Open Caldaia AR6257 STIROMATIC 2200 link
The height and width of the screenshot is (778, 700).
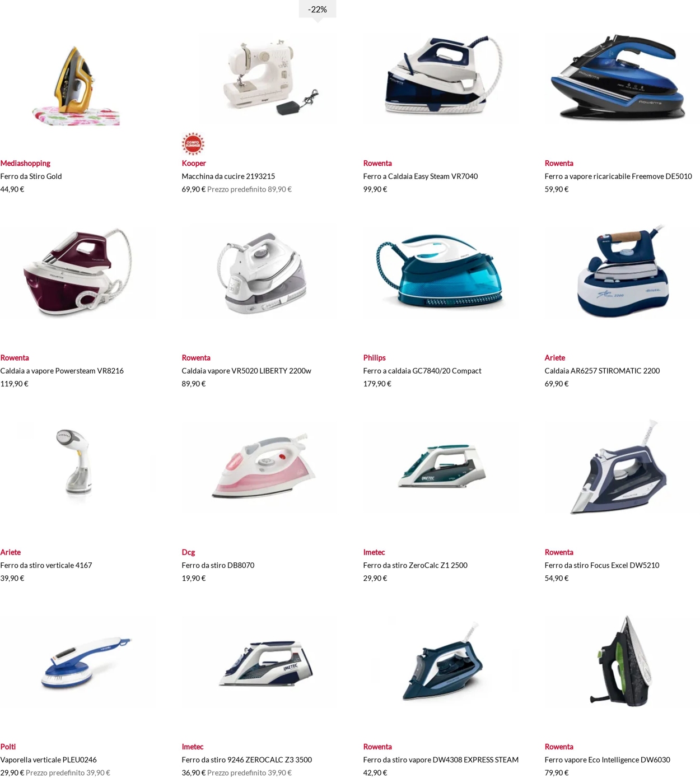click(602, 370)
